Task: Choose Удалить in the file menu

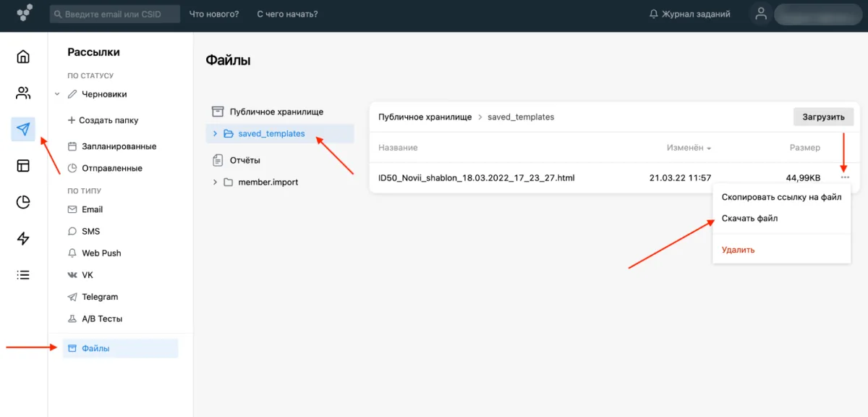Action: (738, 250)
